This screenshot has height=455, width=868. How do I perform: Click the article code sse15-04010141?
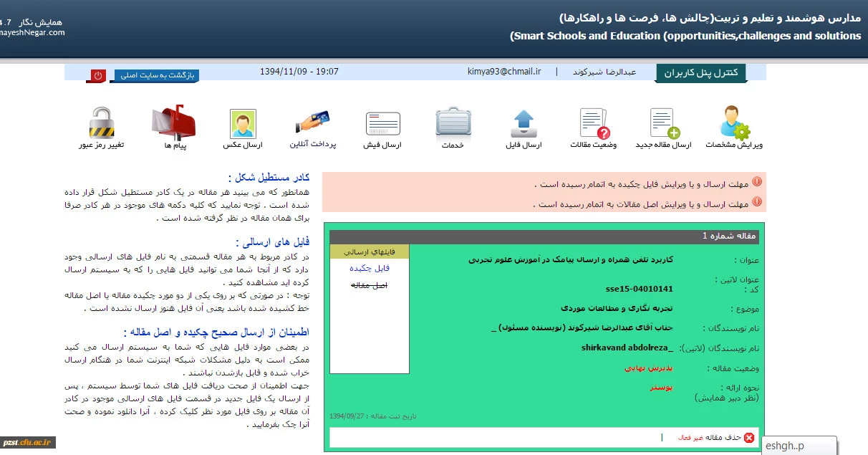tap(639, 289)
